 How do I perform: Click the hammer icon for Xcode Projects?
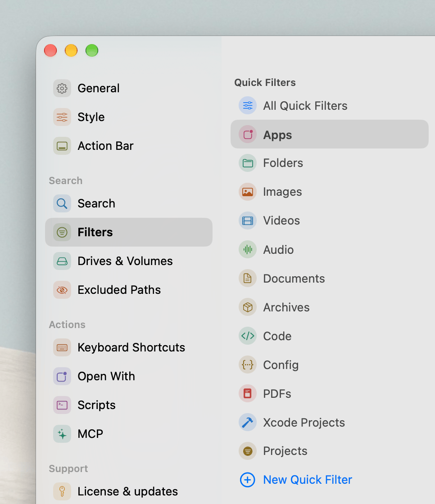pyautogui.click(x=248, y=423)
